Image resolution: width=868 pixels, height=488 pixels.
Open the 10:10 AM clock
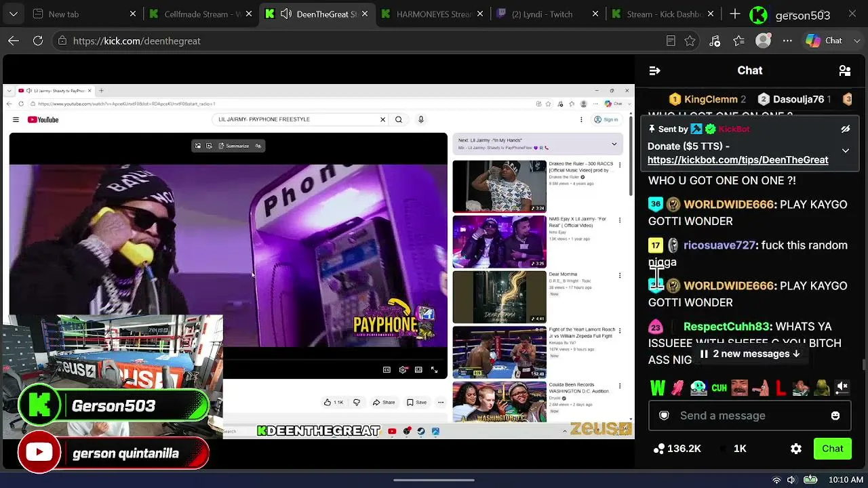coord(846,480)
